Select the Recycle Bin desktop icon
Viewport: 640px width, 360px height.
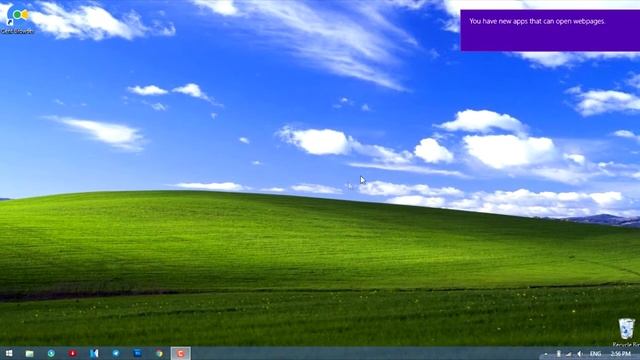click(x=627, y=333)
